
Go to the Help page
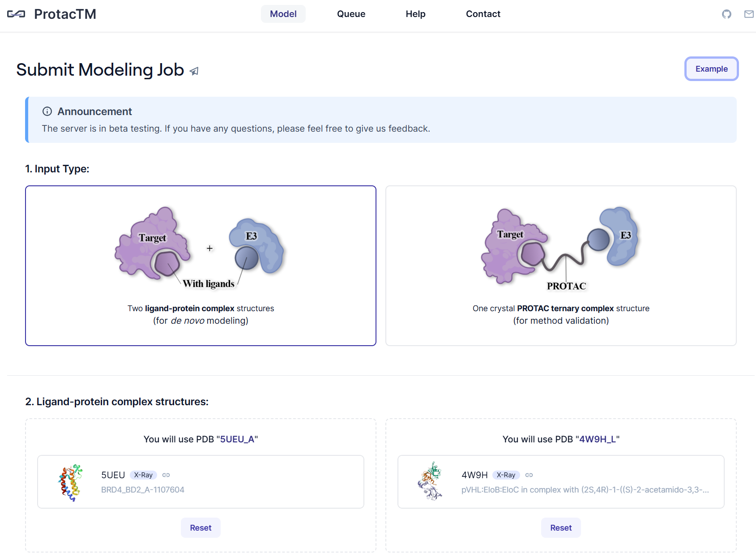[x=415, y=14]
